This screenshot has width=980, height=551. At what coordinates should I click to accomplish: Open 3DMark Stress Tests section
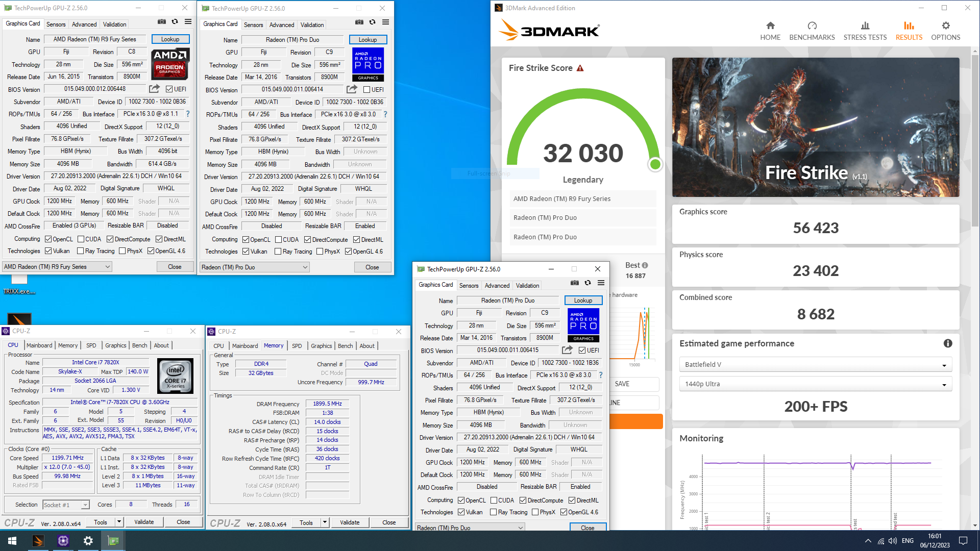(865, 31)
